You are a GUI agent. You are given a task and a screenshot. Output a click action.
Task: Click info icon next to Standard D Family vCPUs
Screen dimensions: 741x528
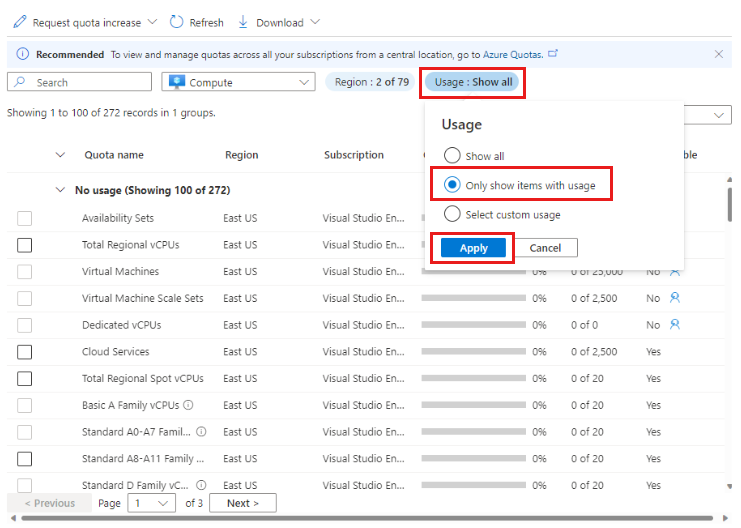tap(201, 485)
